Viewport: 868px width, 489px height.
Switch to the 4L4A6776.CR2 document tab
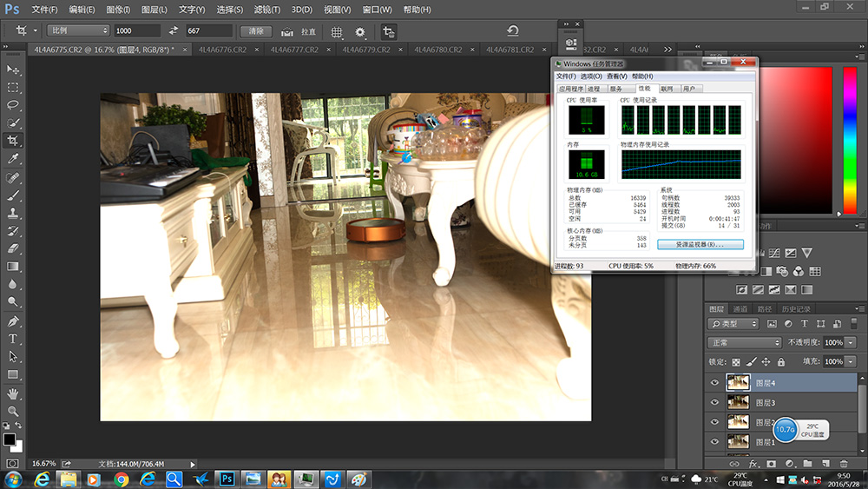(x=221, y=50)
